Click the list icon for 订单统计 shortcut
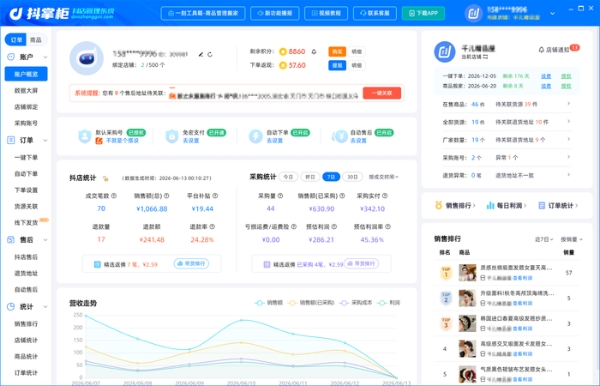The image size is (600, 386). (x=541, y=205)
